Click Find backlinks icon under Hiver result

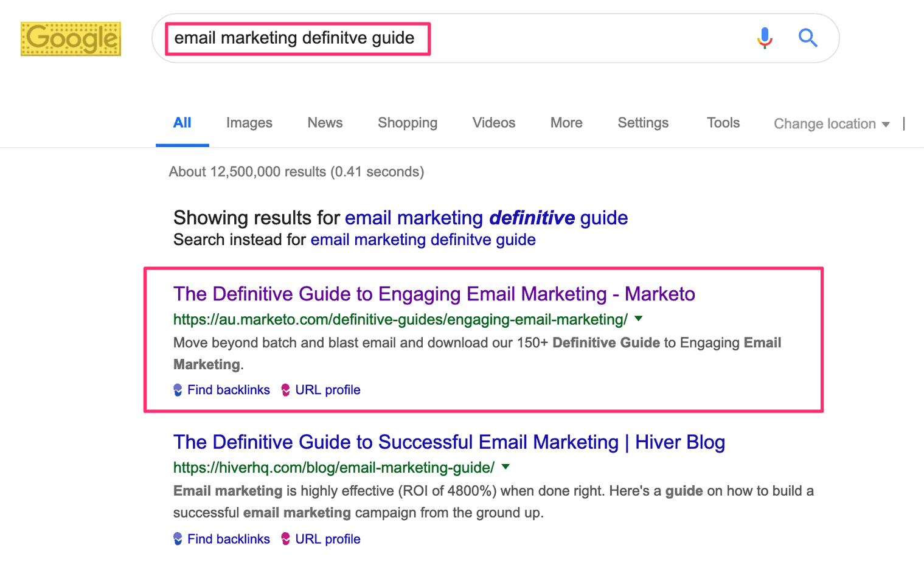(x=178, y=539)
